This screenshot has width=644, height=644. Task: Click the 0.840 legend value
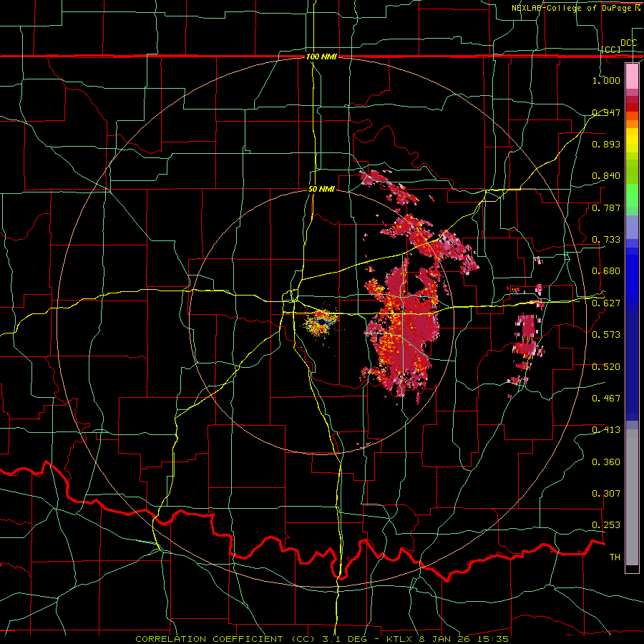[606, 176]
